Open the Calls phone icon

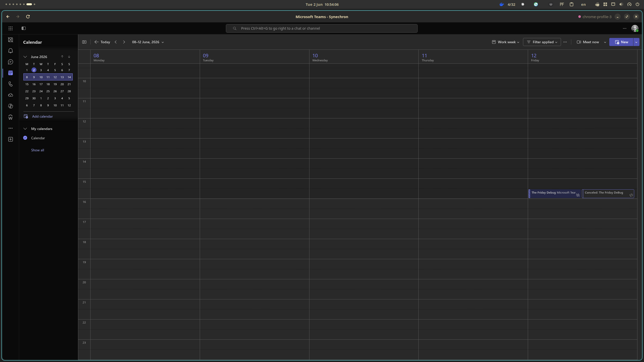tap(11, 84)
